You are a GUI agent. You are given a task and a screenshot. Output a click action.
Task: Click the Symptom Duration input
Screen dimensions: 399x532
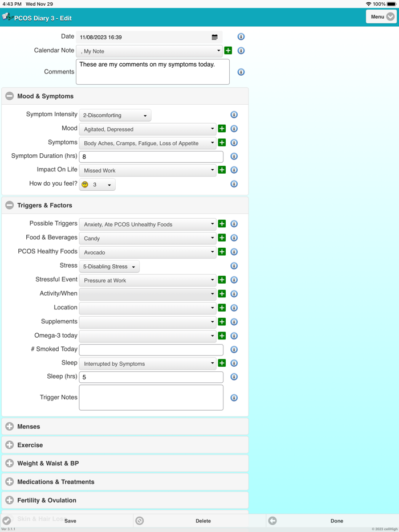click(151, 157)
